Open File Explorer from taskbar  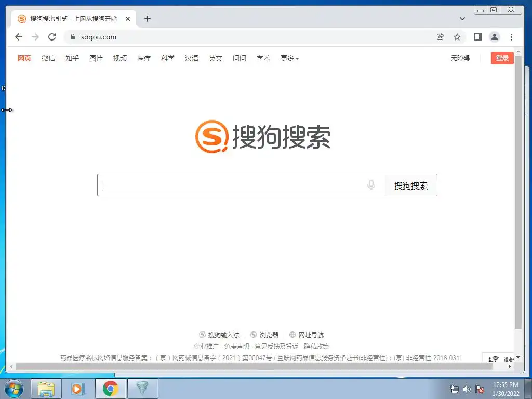[46, 389]
